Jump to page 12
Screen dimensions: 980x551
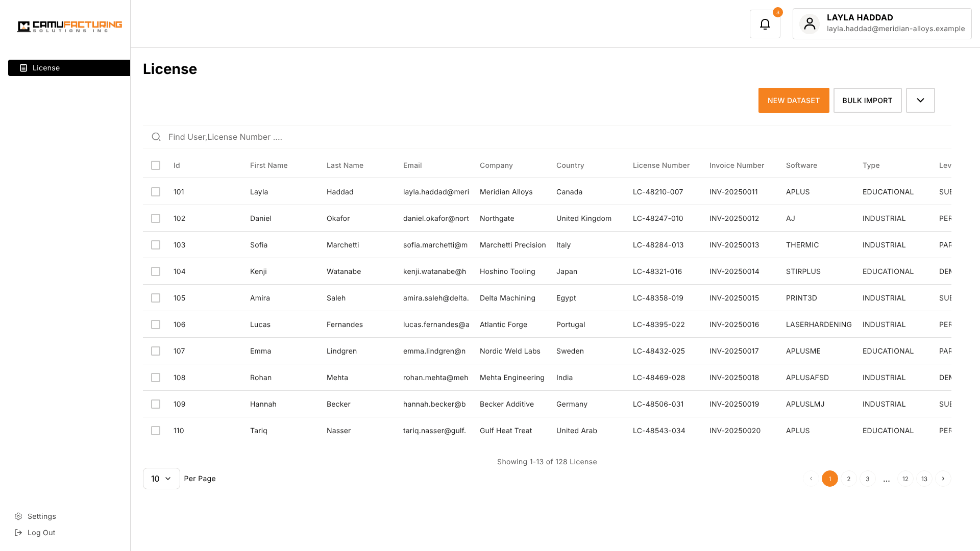[905, 479]
